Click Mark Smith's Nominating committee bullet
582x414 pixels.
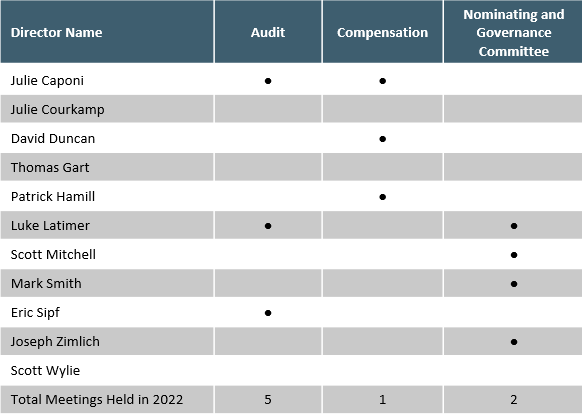pyautogui.click(x=514, y=284)
